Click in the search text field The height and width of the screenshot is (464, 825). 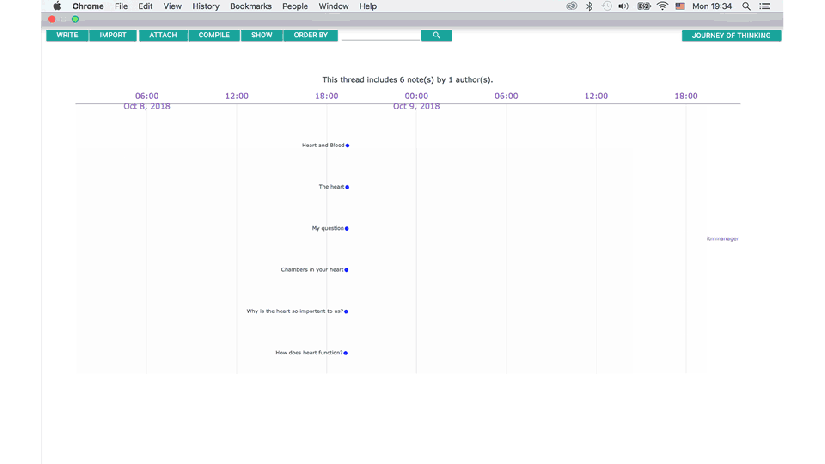tap(380, 35)
